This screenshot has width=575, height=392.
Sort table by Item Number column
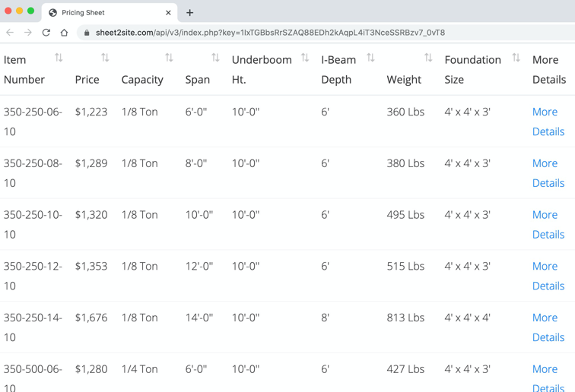59,58
